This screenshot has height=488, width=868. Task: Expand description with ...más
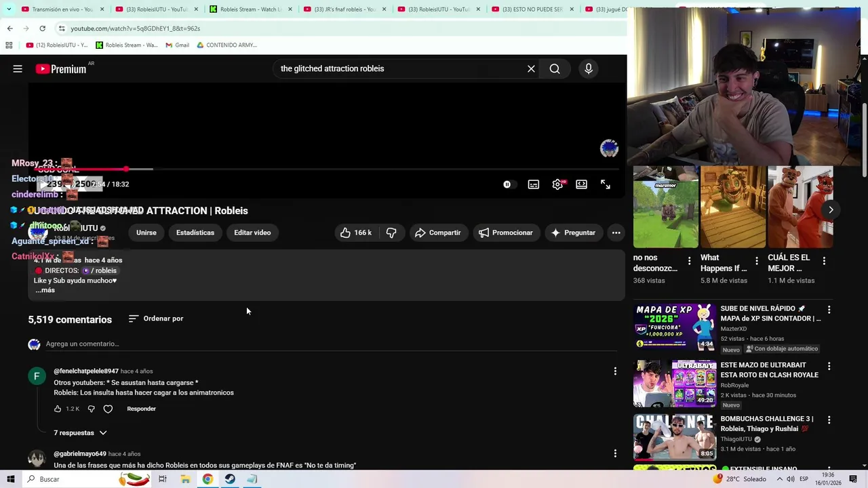45,290
